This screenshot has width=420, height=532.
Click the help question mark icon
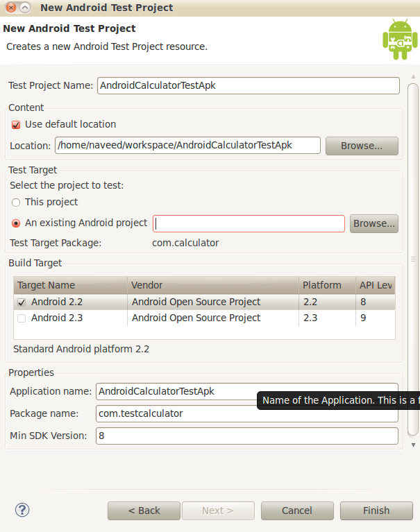(x=22, y=510)
